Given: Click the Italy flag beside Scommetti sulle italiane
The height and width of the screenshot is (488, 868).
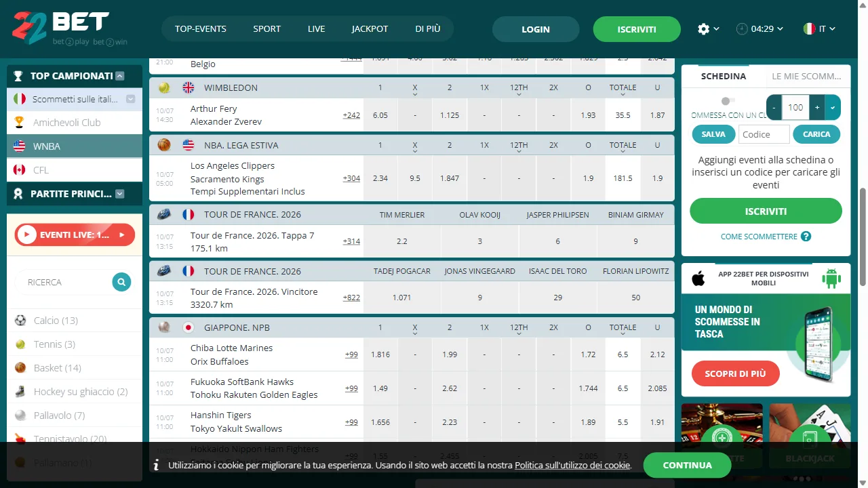Looking at the screenshot, I should (x=20, y=99).
